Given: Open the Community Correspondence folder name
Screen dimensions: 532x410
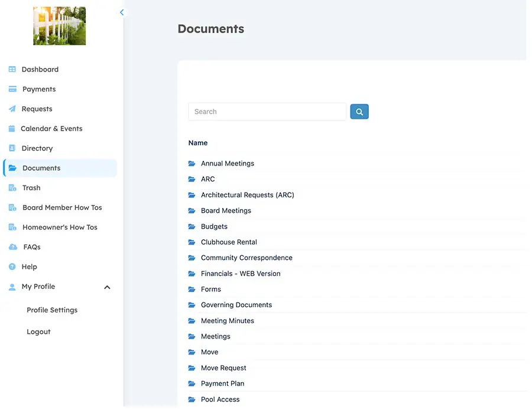Looking at the screenshot, I should coord(246,258).
